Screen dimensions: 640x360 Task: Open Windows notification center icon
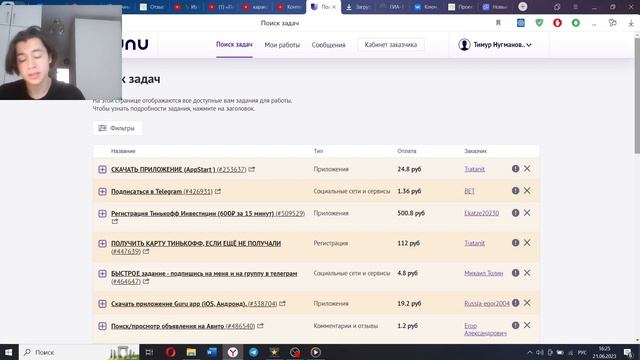[x=628, y=352]
